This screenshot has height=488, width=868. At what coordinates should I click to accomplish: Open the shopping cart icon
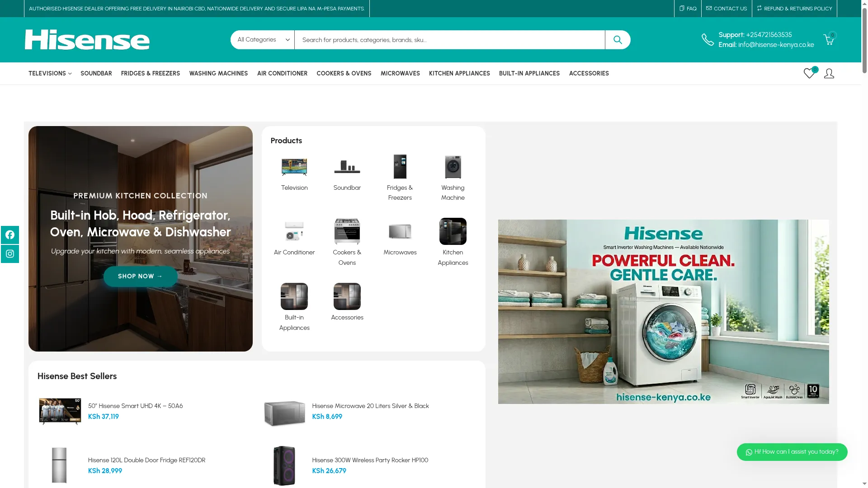pyautogui.click(x=829, y=40)
